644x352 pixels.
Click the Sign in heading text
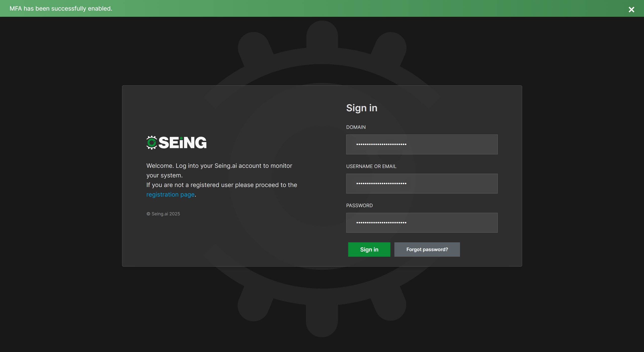[361, 108]
